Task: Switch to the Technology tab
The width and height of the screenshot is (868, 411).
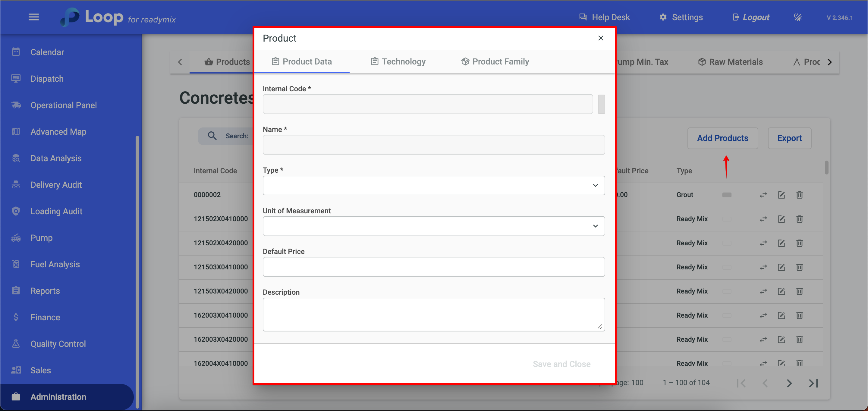Action: pos(398,62)
